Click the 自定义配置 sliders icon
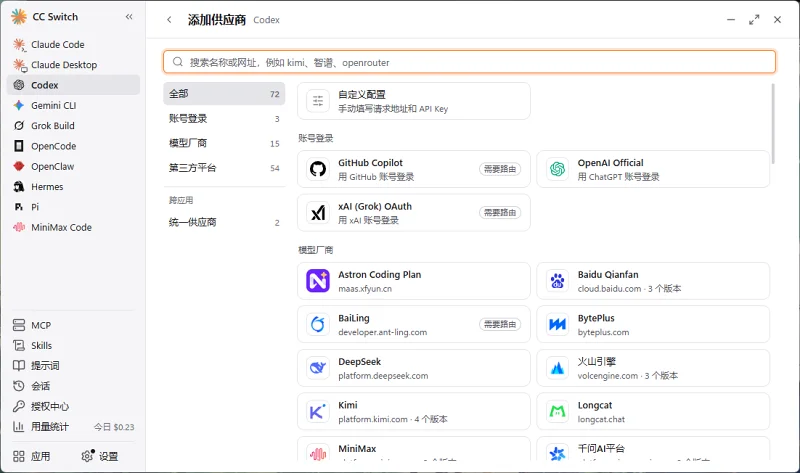Viewport: 800px width, 473px height. point(318,101)
